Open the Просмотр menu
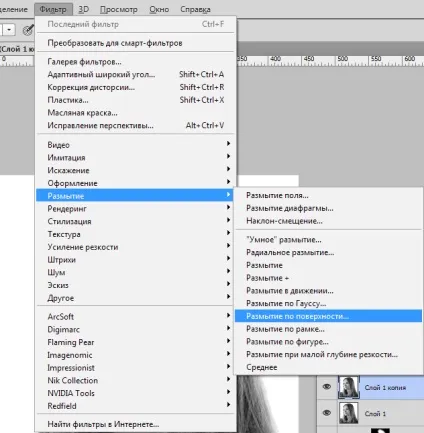424x433 pixels. click(119, 9)
